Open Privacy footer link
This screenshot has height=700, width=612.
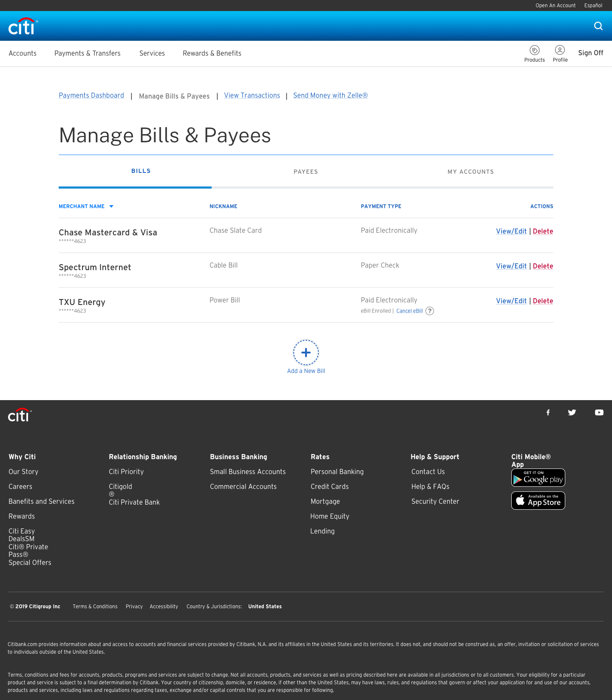coord(134,607)
